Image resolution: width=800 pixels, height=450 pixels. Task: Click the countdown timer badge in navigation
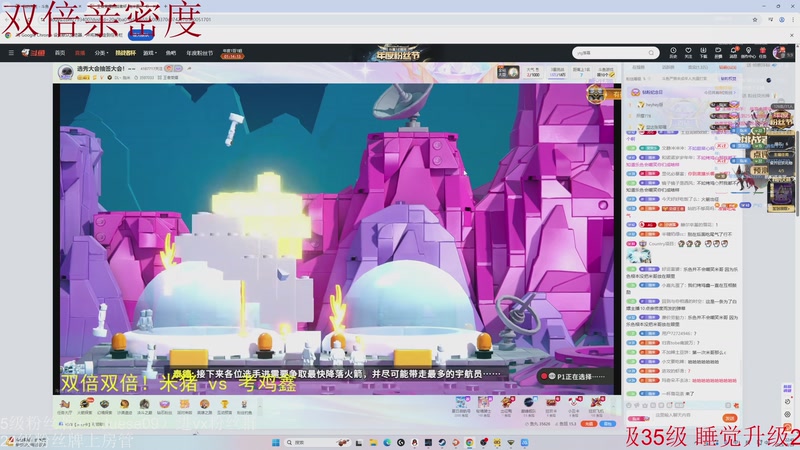(x=232, y=54)
